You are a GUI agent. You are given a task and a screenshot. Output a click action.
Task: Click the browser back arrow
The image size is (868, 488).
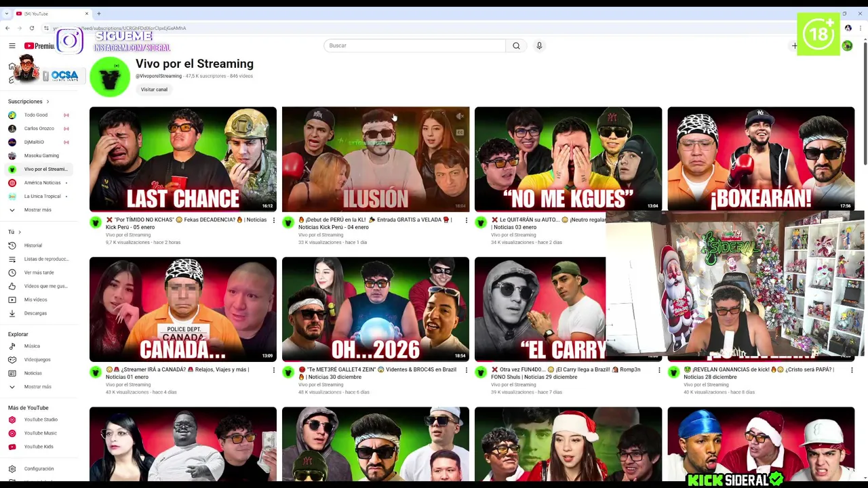click(x=7, y=28)
